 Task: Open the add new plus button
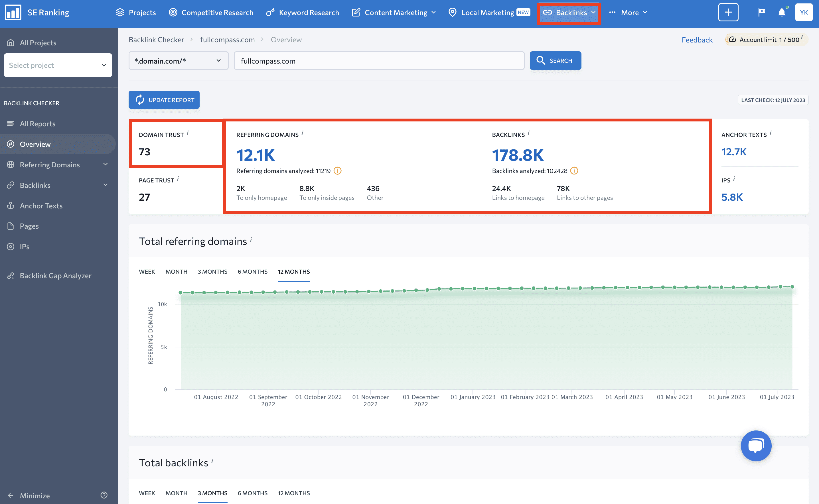[728, 12]
